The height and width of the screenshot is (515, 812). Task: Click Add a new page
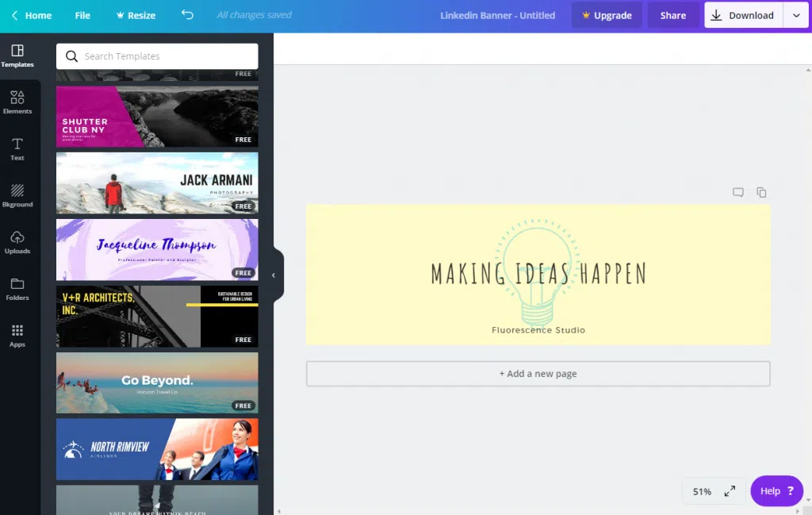point(538,374)
